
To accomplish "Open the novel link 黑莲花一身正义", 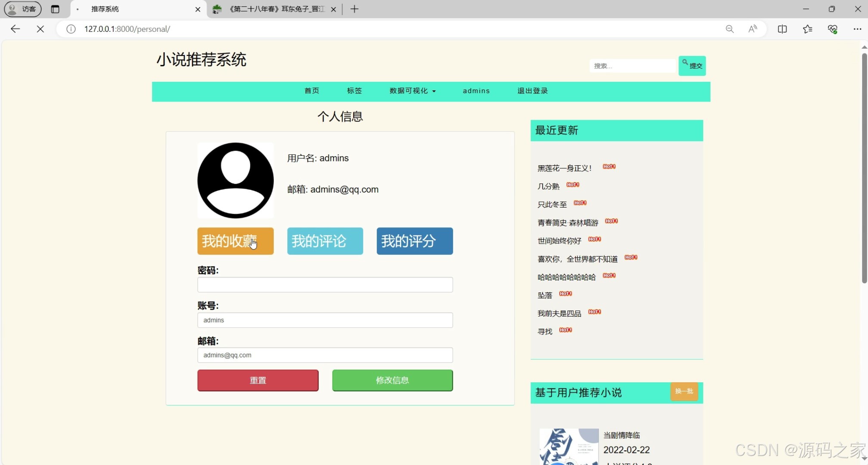I will coord(564,168).
